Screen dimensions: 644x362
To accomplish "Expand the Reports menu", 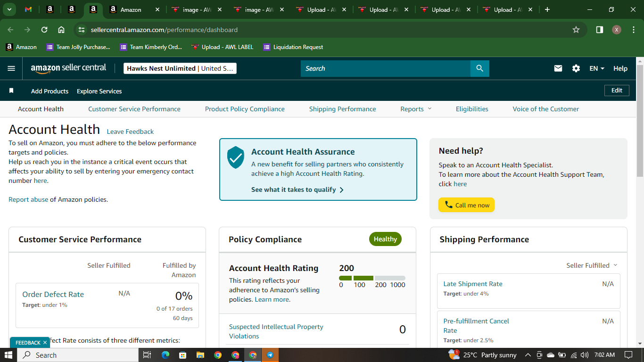I will [416, 109].
